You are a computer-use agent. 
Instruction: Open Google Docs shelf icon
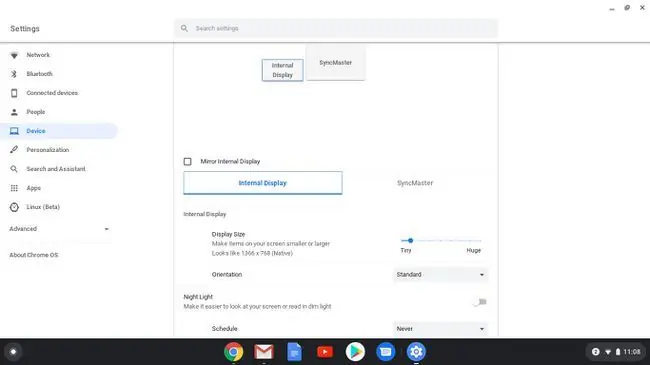[x=294, y=352]
